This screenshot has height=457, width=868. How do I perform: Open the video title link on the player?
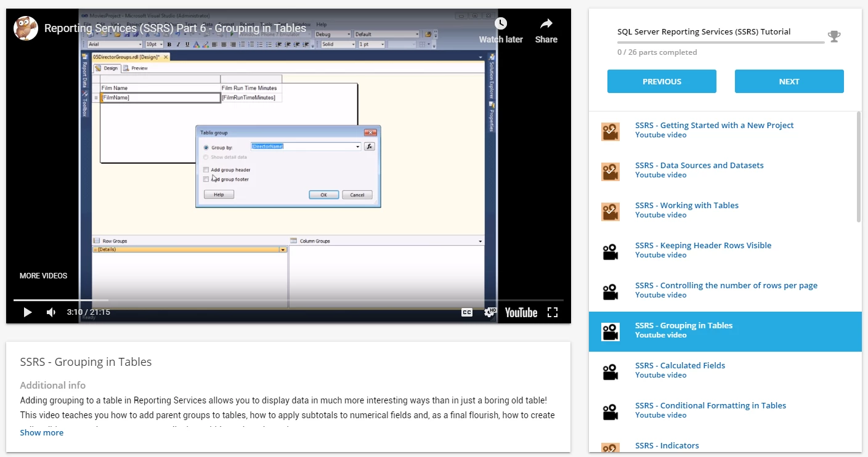click(175, 28)
